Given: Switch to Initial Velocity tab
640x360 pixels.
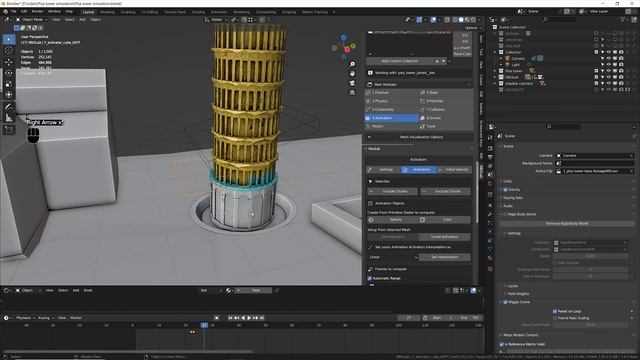Looking at the screenshot, I should tap(454, 169).
